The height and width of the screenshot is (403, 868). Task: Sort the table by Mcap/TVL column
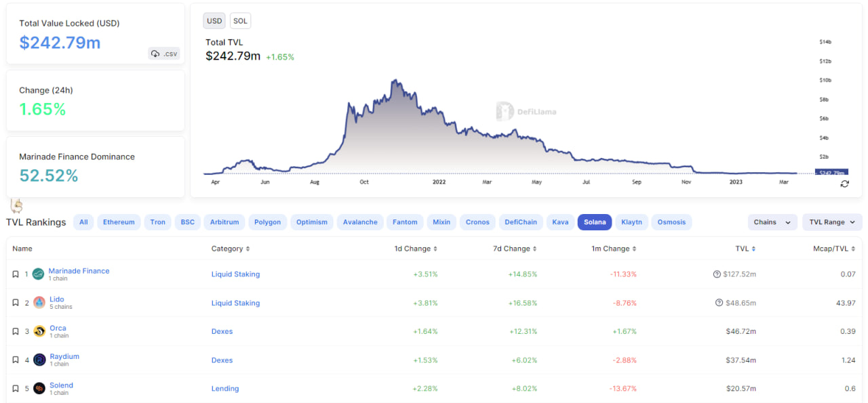(833, 249)
